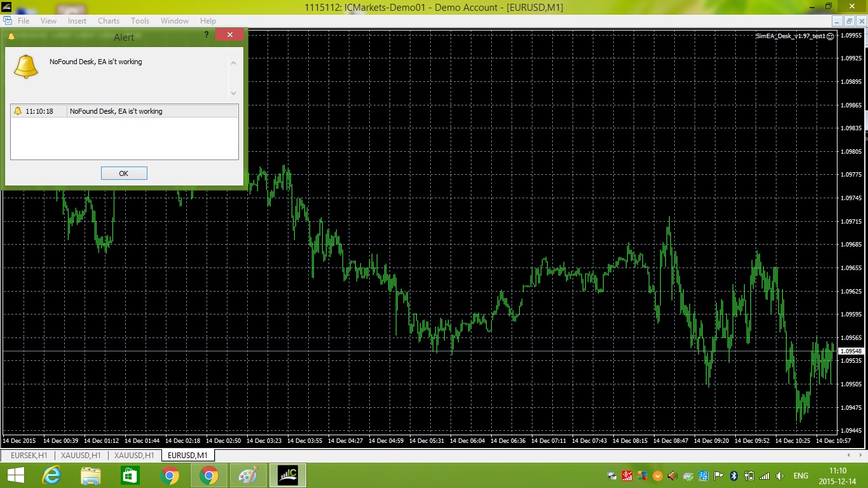Open first Chrome taskbar icon
This screenshot has height=488, width=868.
click(x=170, y=475)
